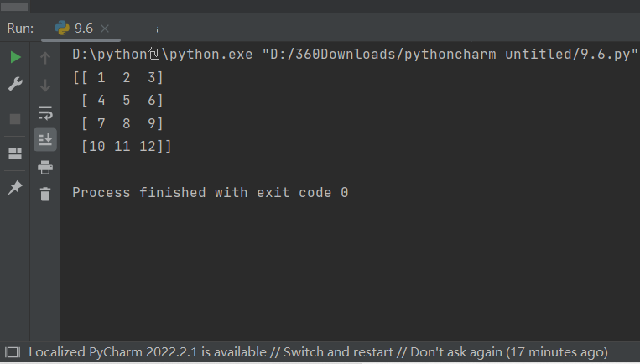Jump down the stack trace arrow

(x=45, y=86)
